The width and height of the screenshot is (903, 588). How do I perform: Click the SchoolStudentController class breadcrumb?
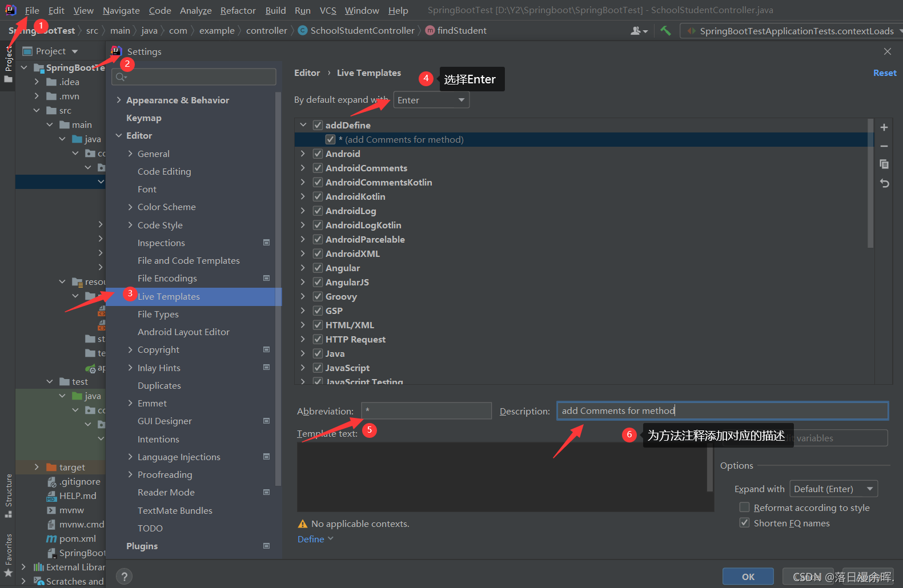point(356,31)
